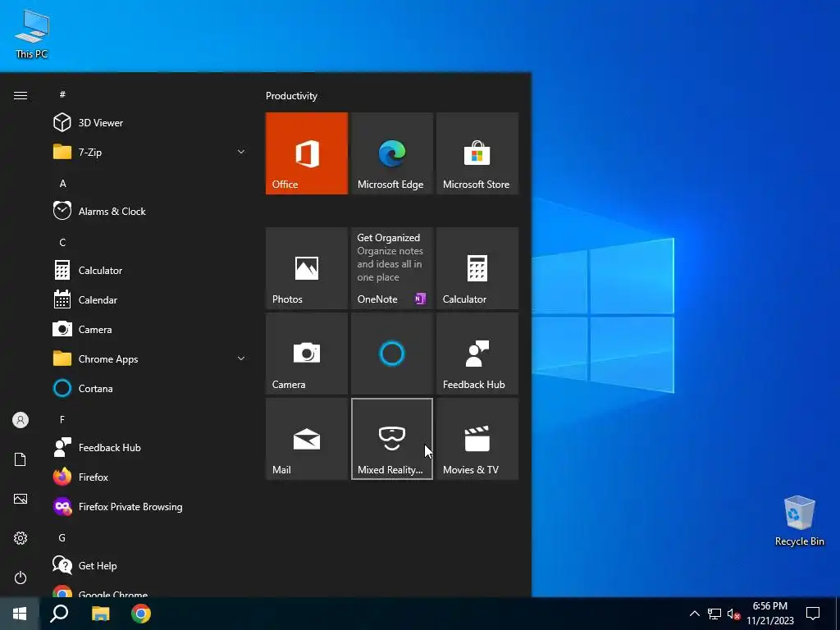Select the This PC desktop icon
840x630 pixels.
coord(32,34)
